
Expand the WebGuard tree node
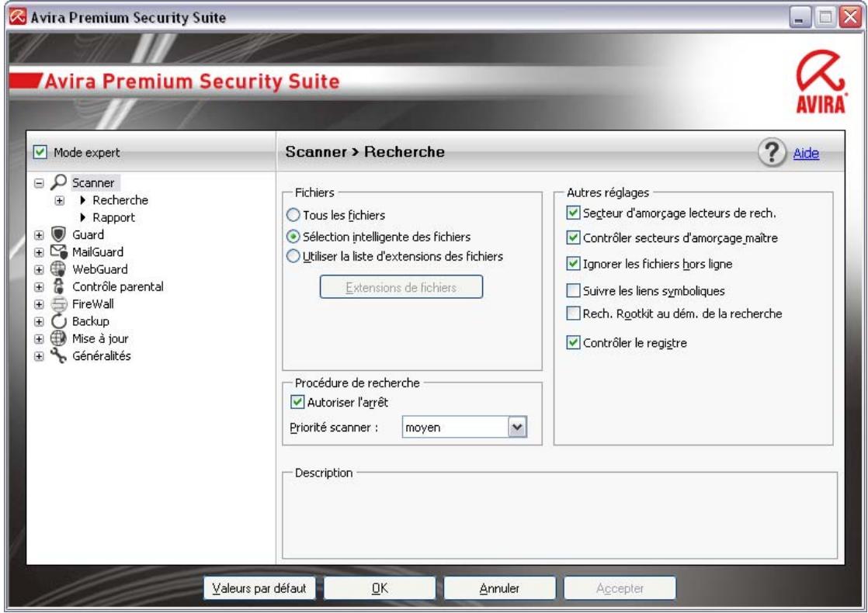39,269
